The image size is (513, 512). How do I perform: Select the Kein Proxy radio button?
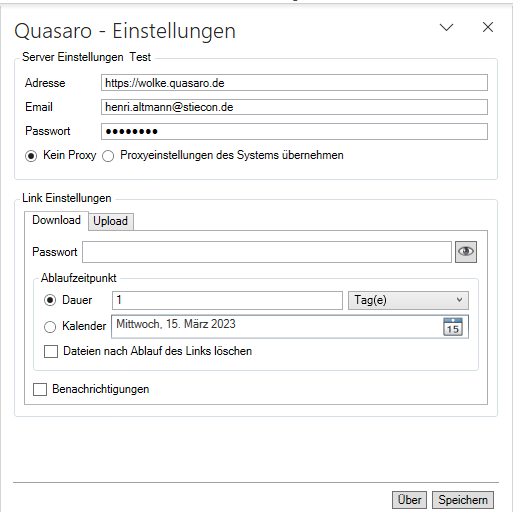31,156
